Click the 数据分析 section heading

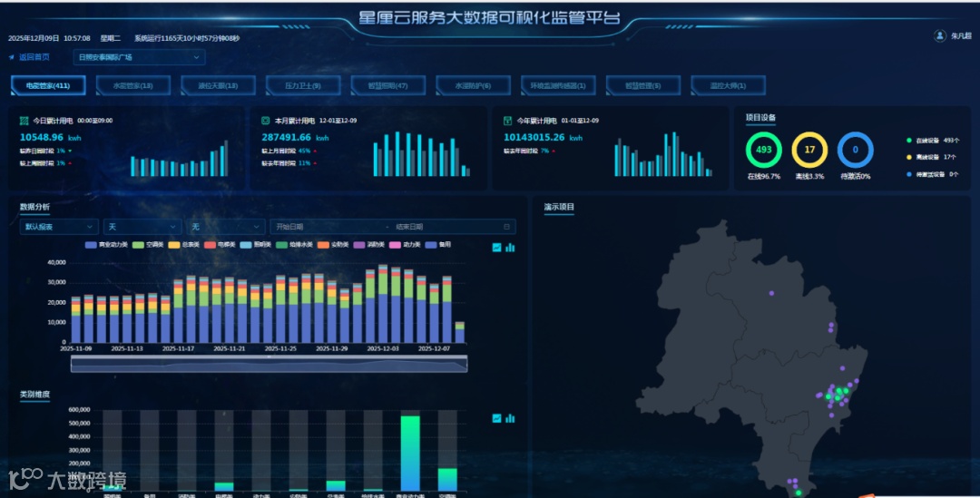(x=35, y=207)
